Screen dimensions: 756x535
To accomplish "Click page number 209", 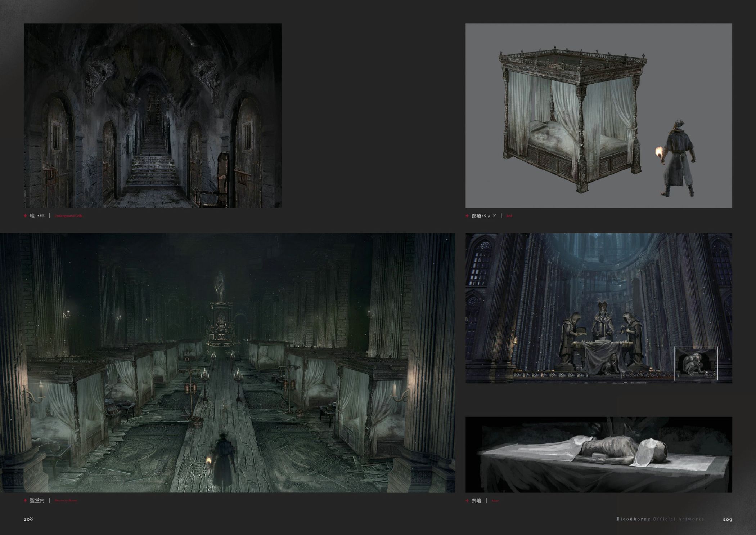I will 727,519.
